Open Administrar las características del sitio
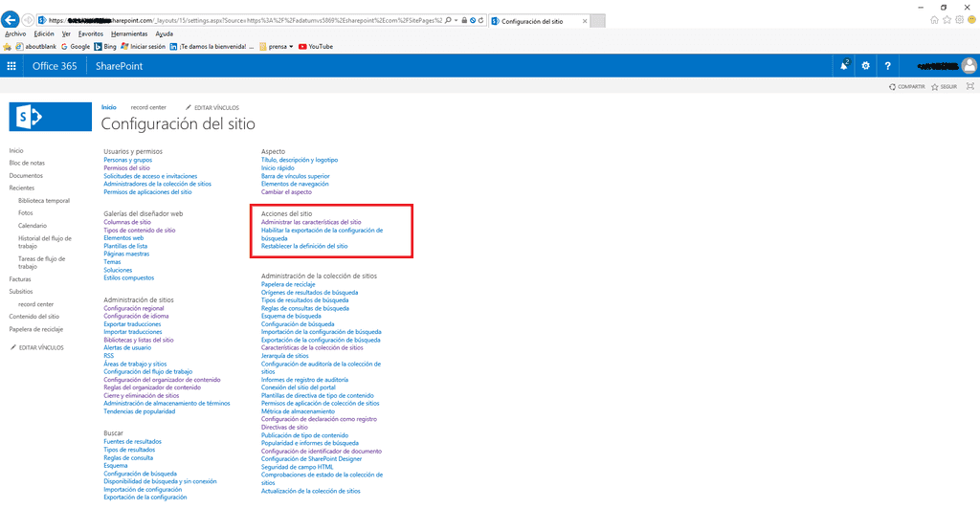Viewport: 980px width, 531px height. pos(311,222)
